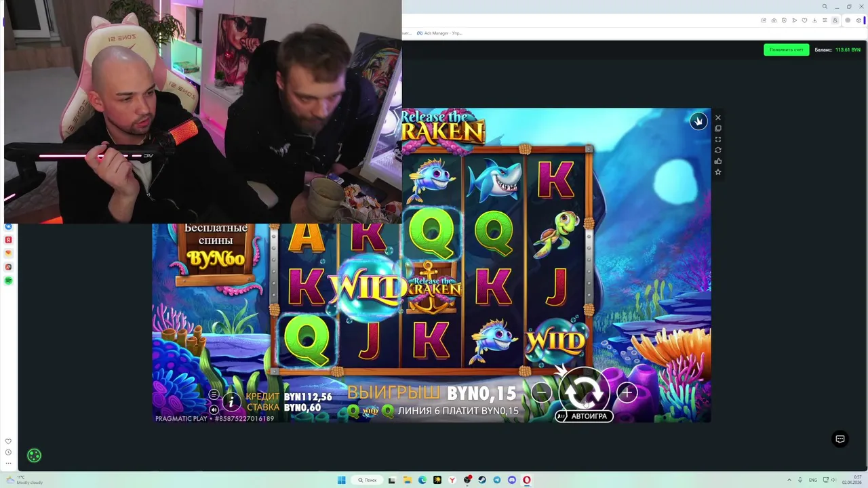
Task: Open sidebar history clock icon
Action: [8, 452]
